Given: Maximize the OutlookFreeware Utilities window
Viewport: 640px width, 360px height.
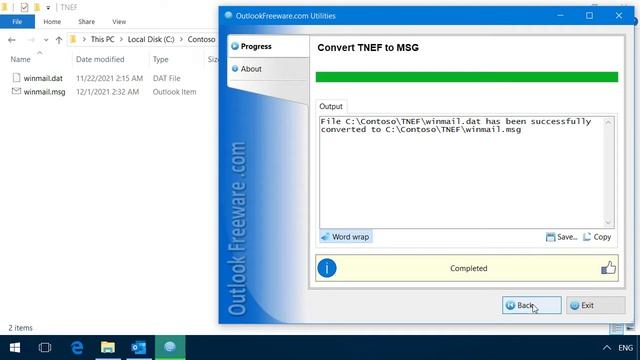Looking at the screenshot, I should [589, 16].
